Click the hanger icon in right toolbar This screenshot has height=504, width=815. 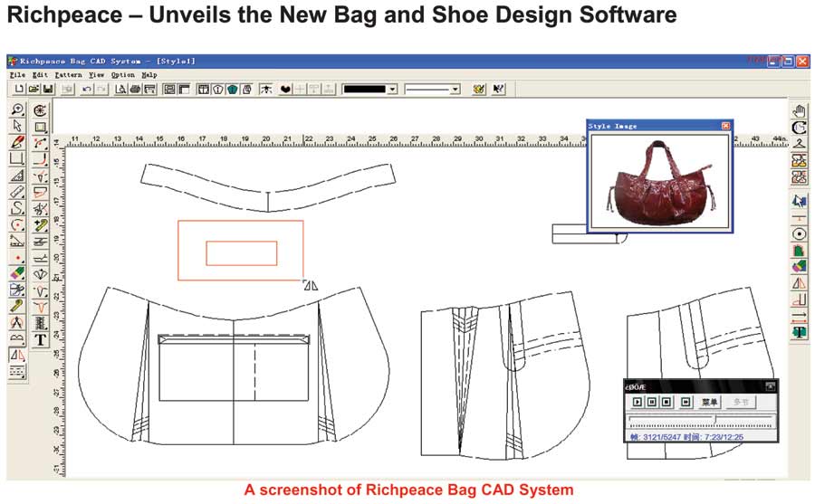pyautogui.click(x=799, y=144)
